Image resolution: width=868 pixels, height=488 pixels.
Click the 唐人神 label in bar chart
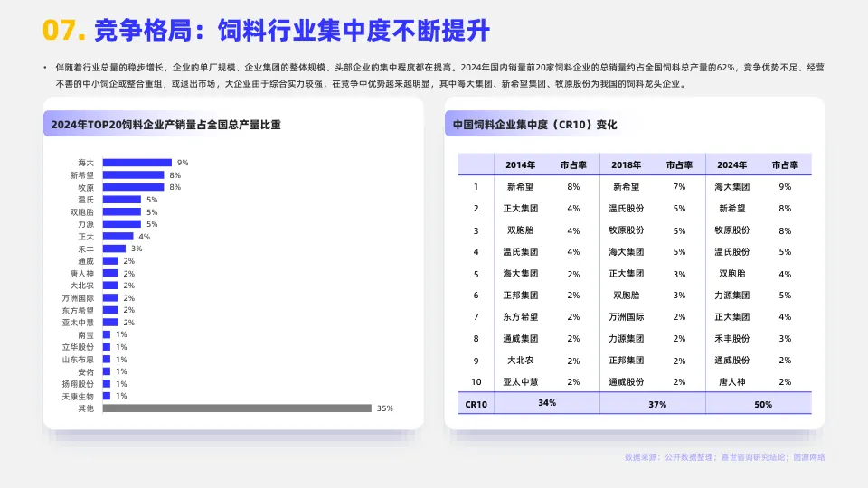[x=82, y=273]
